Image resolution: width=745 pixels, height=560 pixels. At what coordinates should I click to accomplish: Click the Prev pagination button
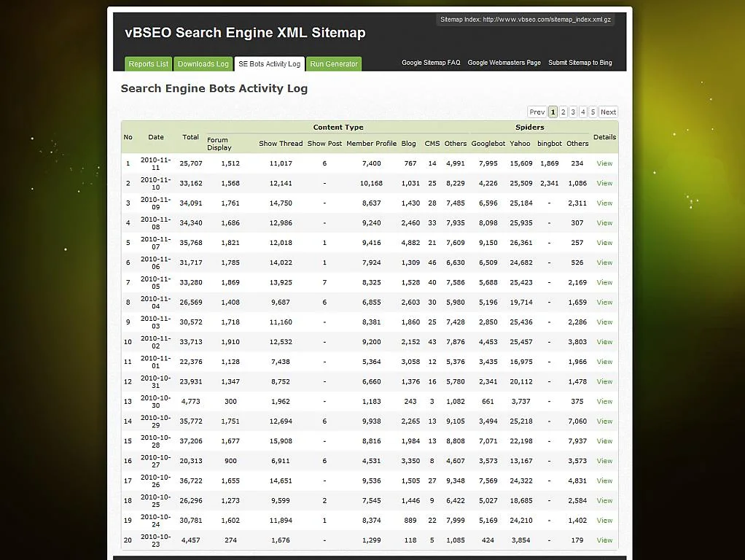tap(537, 112)
